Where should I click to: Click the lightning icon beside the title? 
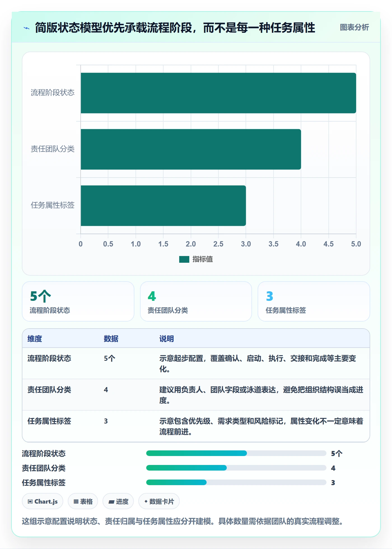pyautogui.click(x=27, y=28)
